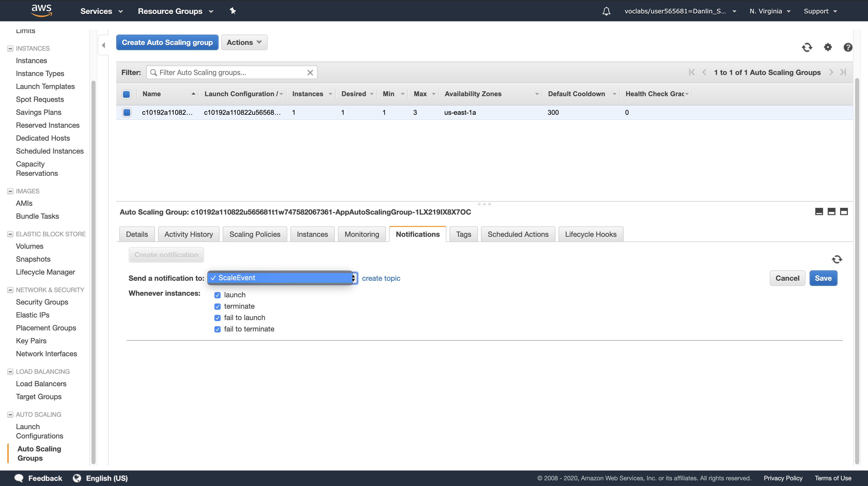
Task: Click the notifications bell icon
Action: point(606,11)
